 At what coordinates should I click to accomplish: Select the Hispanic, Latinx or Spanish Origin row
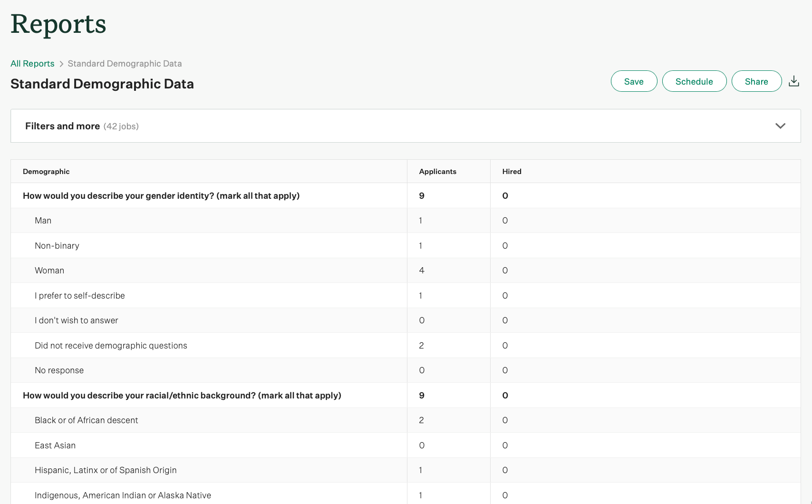(x=106, y=470)
